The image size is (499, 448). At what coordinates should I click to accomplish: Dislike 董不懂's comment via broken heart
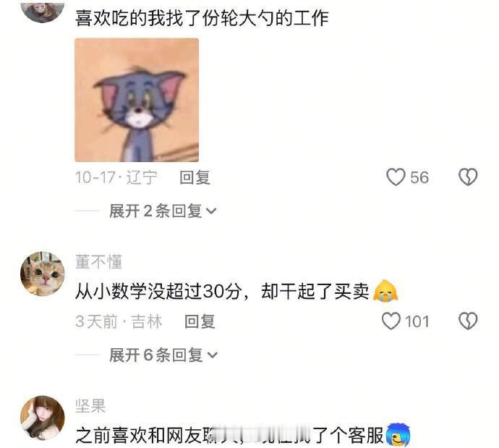click(x=468, y=321)
